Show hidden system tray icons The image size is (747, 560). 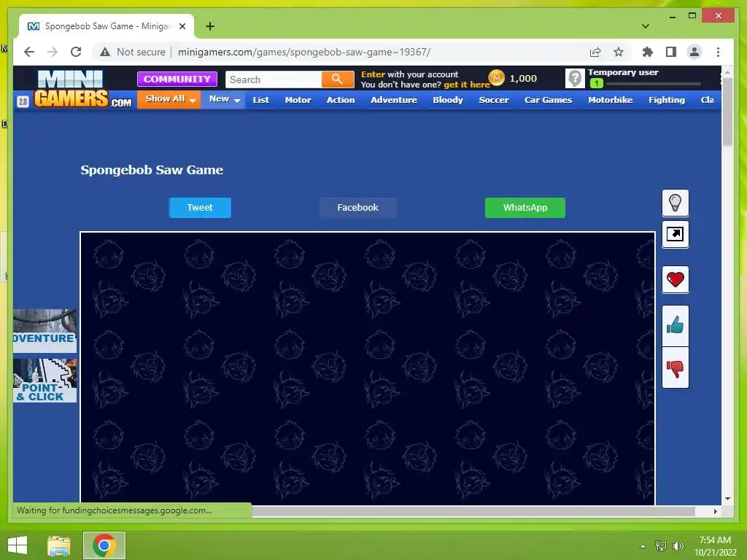643,546
